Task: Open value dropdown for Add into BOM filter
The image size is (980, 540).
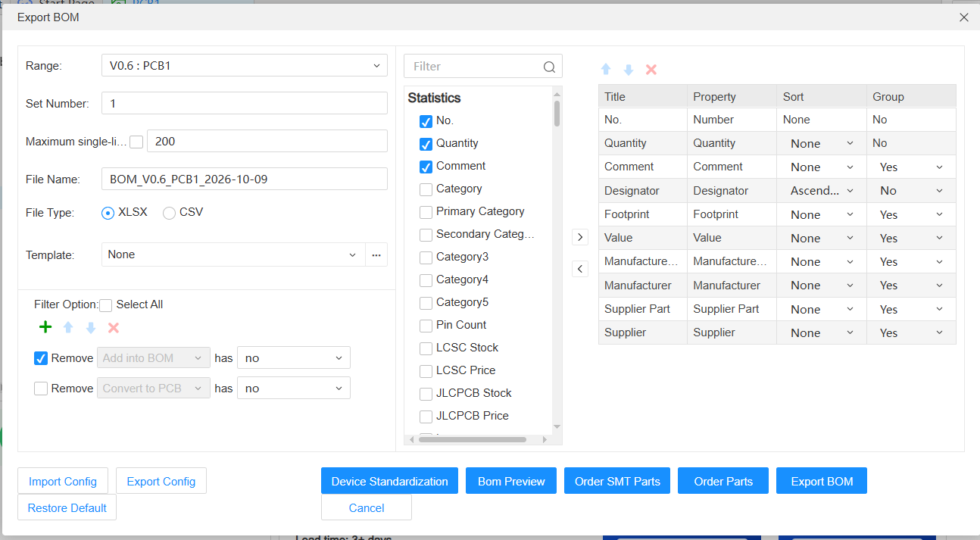Action: pyautogui.click(x=294, y=358)
